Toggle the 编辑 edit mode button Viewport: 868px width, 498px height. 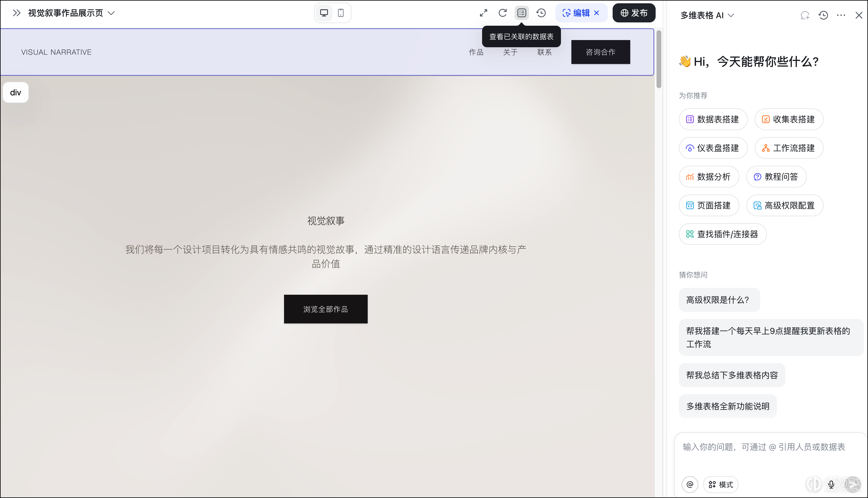pos(576,13)
